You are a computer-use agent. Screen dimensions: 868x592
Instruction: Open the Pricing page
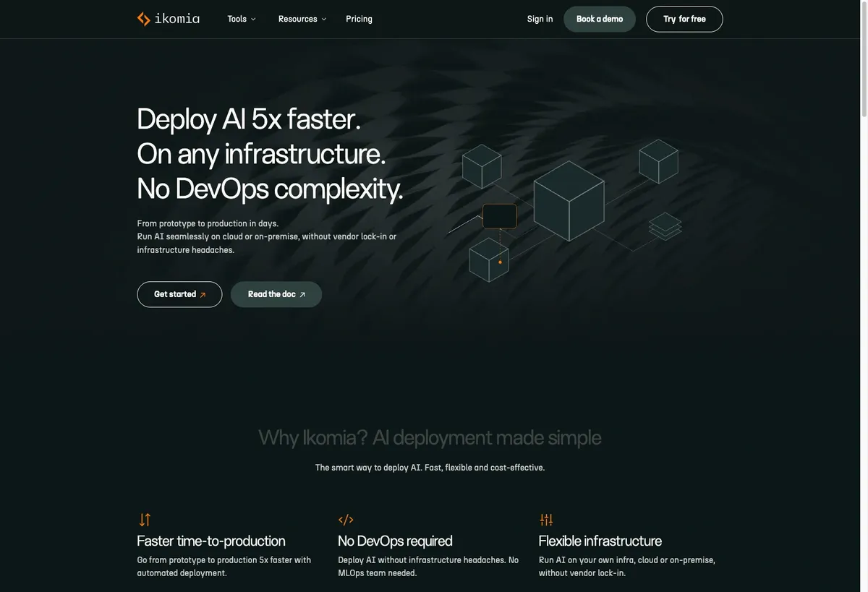tap(359, 19)
